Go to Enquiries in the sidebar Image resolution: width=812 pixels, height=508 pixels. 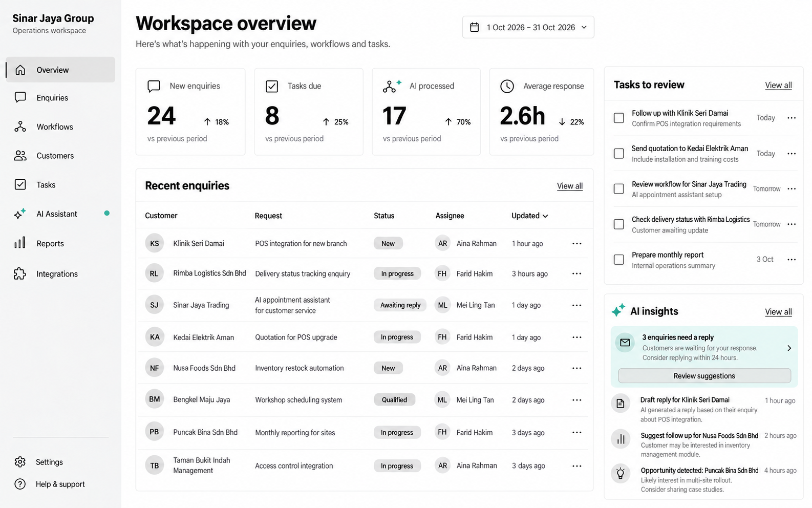60,98
